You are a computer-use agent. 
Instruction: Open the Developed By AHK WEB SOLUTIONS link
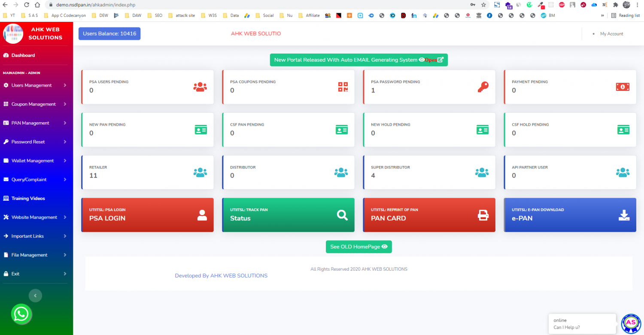tap(221, 276)
